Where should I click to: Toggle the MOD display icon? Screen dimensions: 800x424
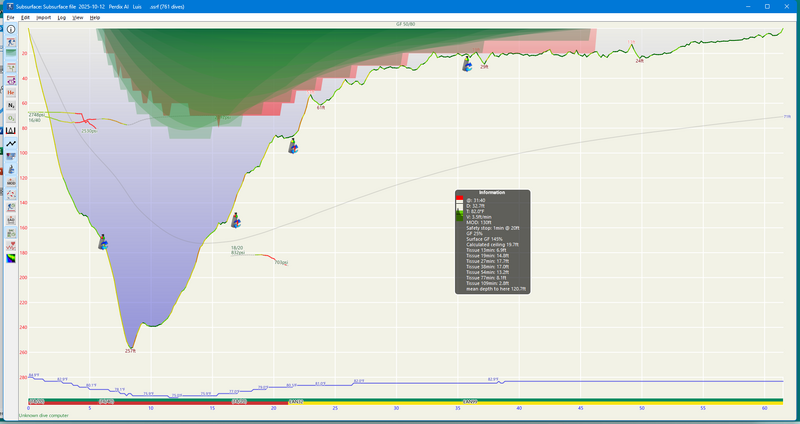point(11,182)
